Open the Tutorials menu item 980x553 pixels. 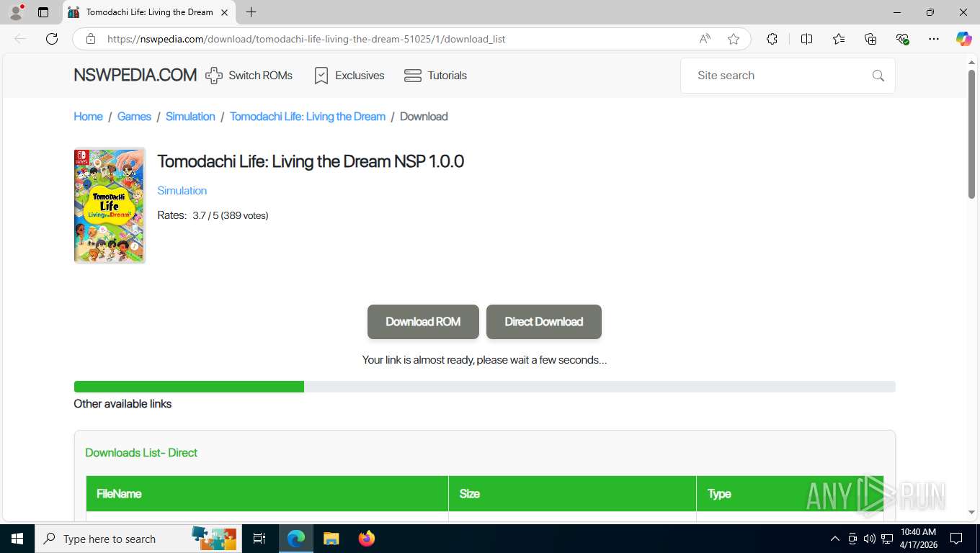[x=435, y=76]
